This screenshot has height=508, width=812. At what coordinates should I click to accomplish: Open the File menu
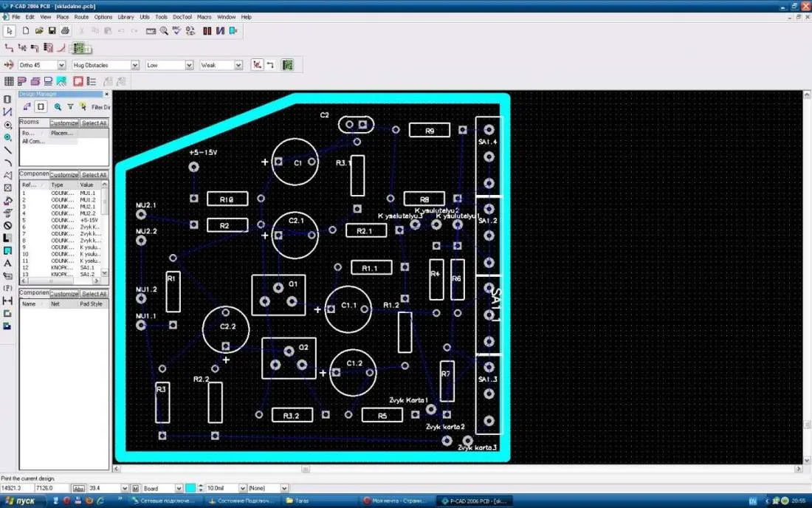point(16,17)
